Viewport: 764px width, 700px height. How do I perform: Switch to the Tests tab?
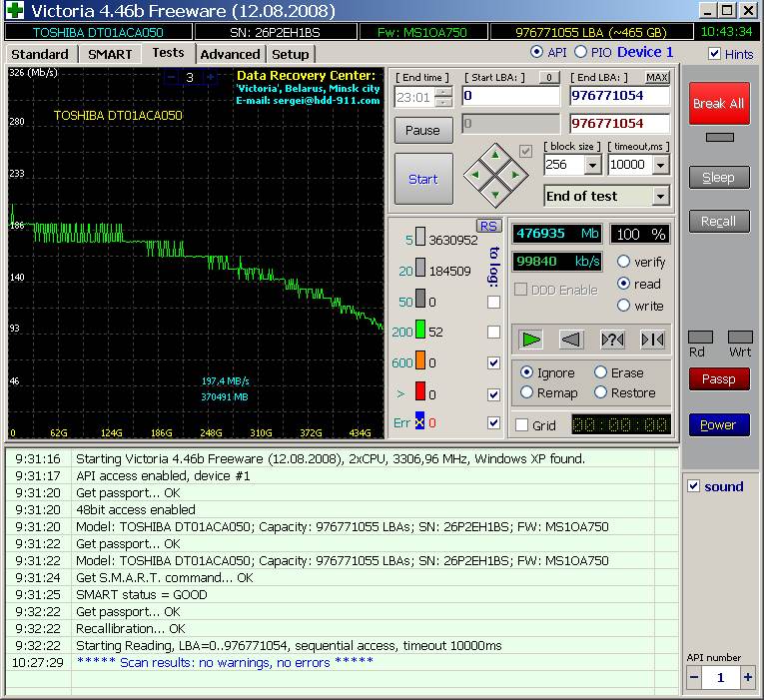[168, 53]
